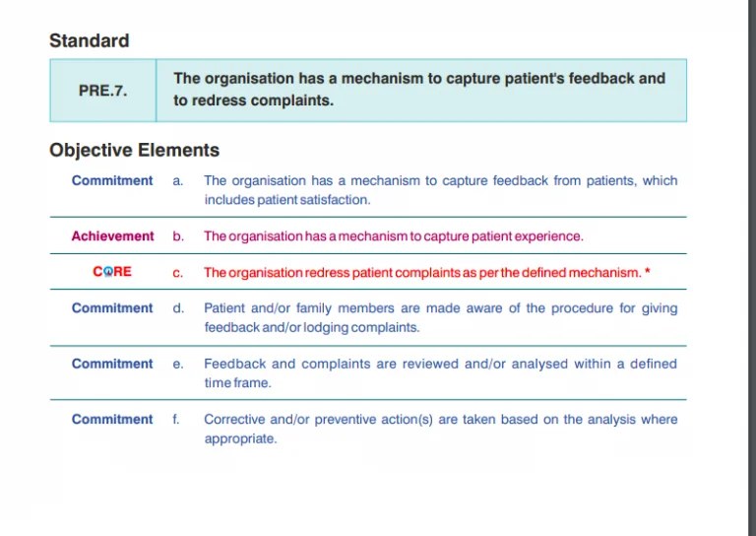Click the dark vertical scrollbar strip at right
The width and height of the screenshot is (756, 536).
(x=751, y=268)
